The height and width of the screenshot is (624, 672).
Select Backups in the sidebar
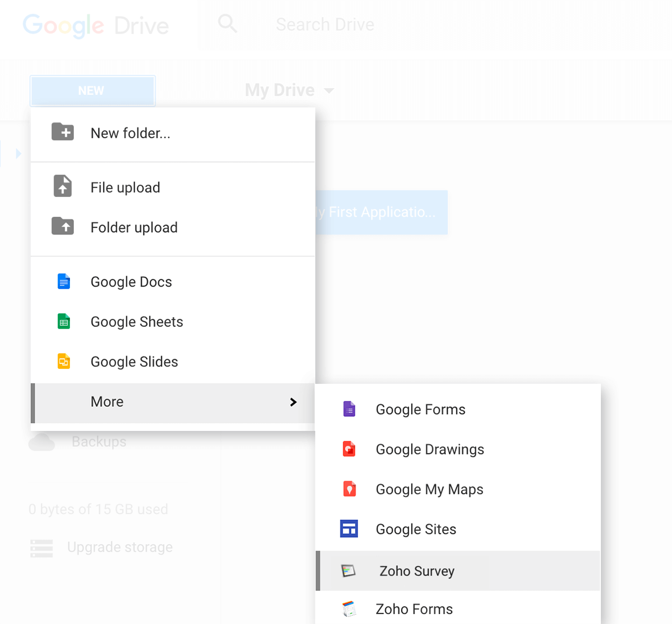click(99, 442)
